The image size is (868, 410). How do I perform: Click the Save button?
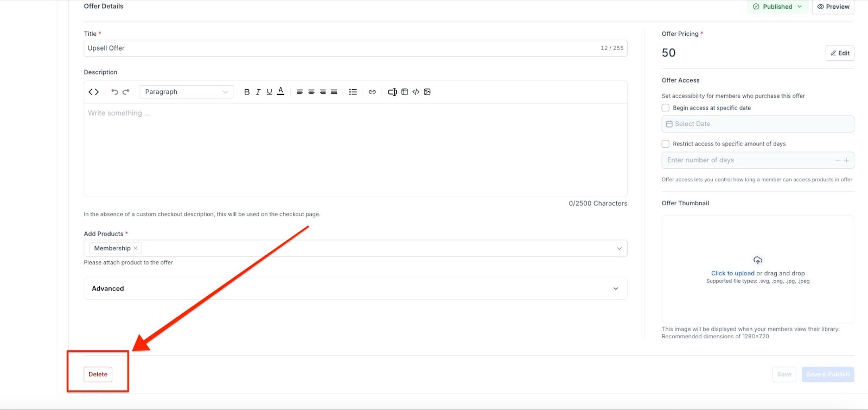(x=784, y=374)
